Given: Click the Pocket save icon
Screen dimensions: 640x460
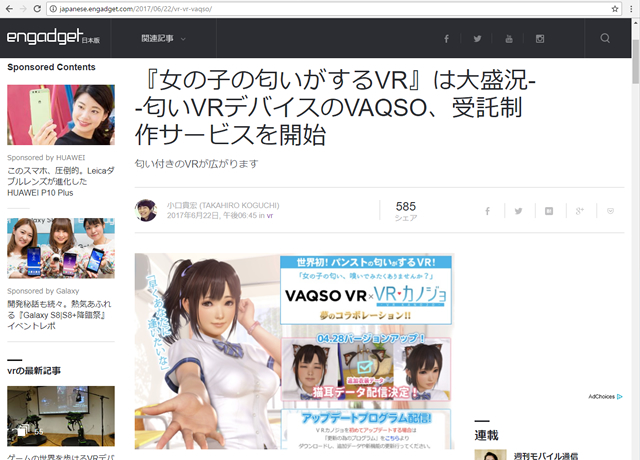Looking at the screenshot, I should tap(610, 211).
